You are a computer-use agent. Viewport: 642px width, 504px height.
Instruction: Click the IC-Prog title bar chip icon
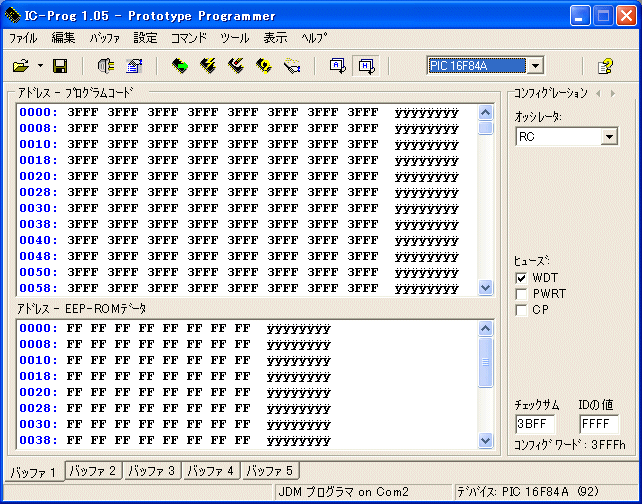coord(12,16)
